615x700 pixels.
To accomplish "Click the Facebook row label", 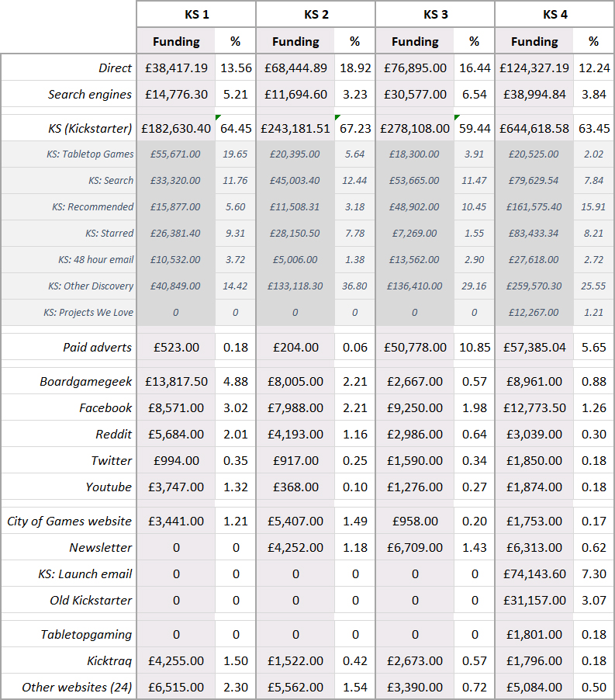I will pos(105,408).
